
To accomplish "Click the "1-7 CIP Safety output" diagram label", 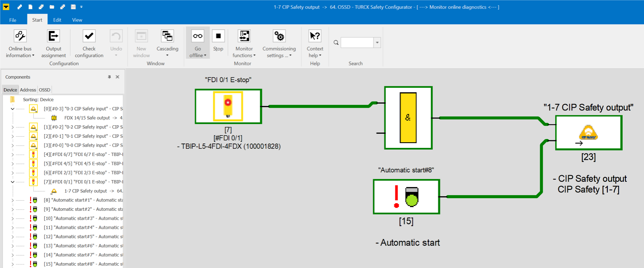I will (x=588, y=107).
